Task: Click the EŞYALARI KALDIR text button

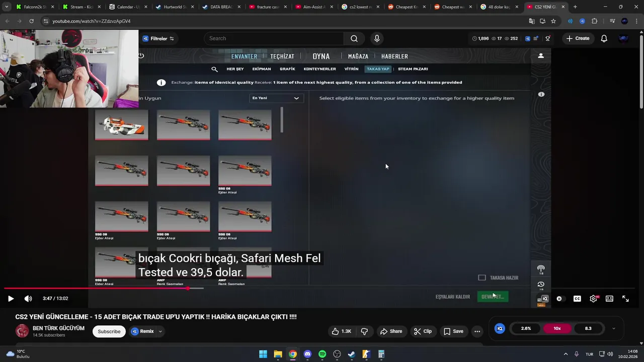Action: click(x=453, y=297)
